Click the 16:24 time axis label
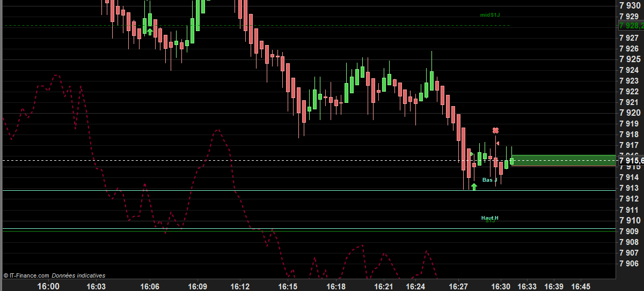The image size is (644, 291). tap(416, 286)
